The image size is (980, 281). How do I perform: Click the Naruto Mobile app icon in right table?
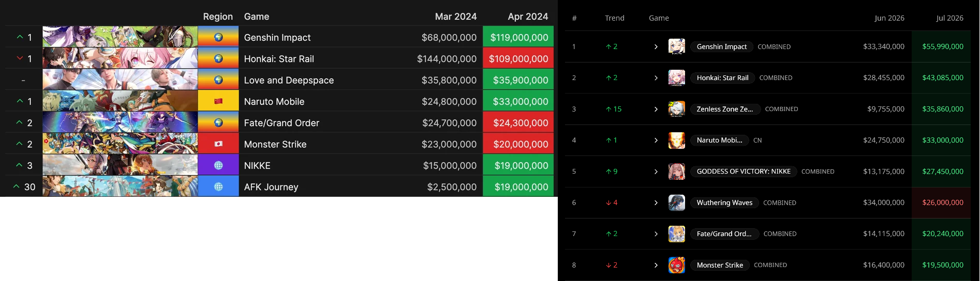(x=677, y=140)
